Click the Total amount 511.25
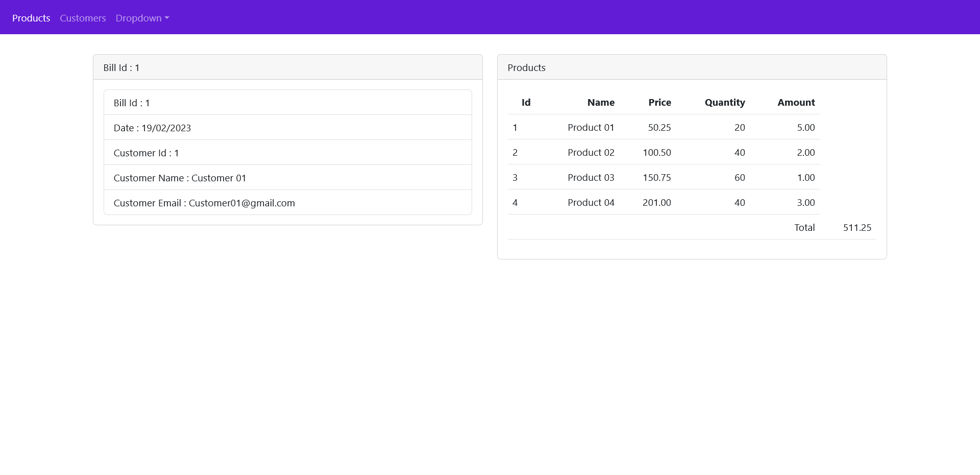Image resolution: width=980 pixels, height=475 pixels. [x=857, y=227]
